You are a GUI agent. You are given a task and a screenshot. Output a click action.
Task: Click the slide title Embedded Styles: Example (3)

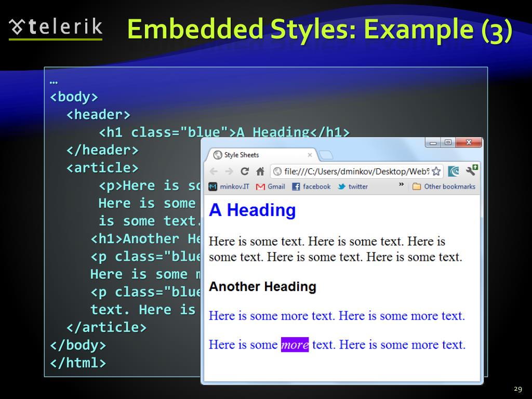(x=320, y=30)
